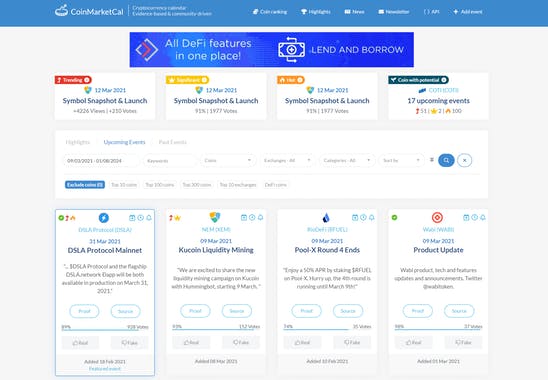Open API link in header
The height and width of the screenshot is (380, 548).
point(431,12)
